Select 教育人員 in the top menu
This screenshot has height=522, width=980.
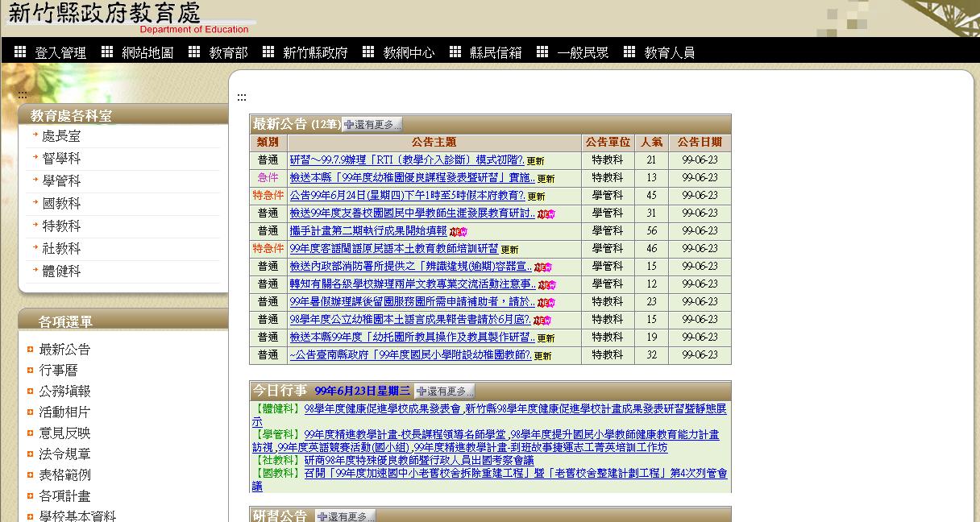[x=670, y=52]
